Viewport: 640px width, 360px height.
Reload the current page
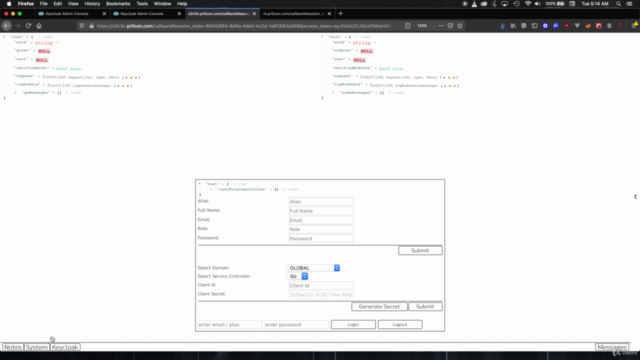[x=28, y=26]
